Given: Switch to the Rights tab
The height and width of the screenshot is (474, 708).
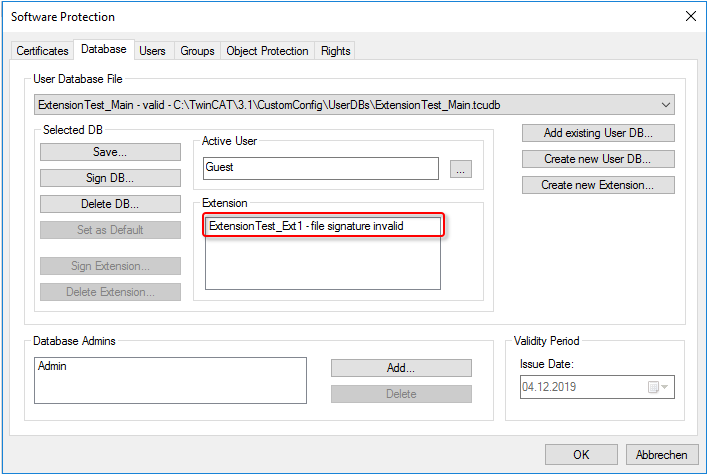Looking at the screenshot, I should coord(335,51).
